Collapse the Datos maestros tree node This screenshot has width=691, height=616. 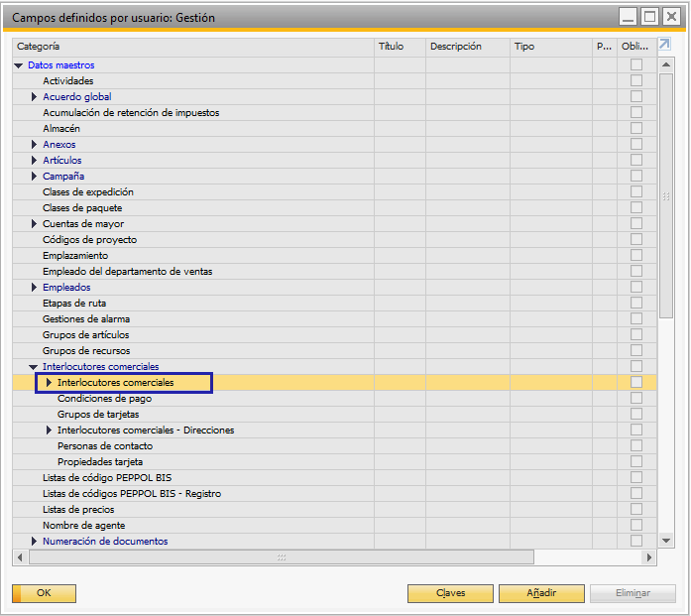(x=19, y=65)
